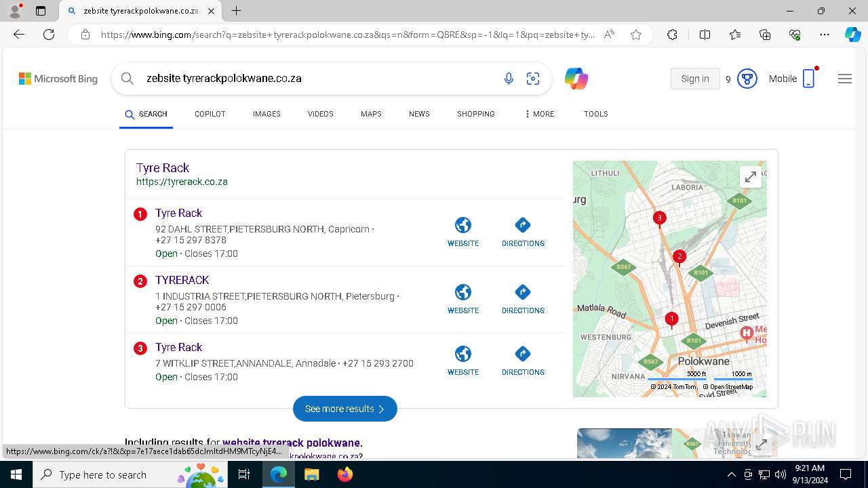Screen dimensions: 868x488
Task: Select the SEARCH tab
Action: (x=146, y=114)
